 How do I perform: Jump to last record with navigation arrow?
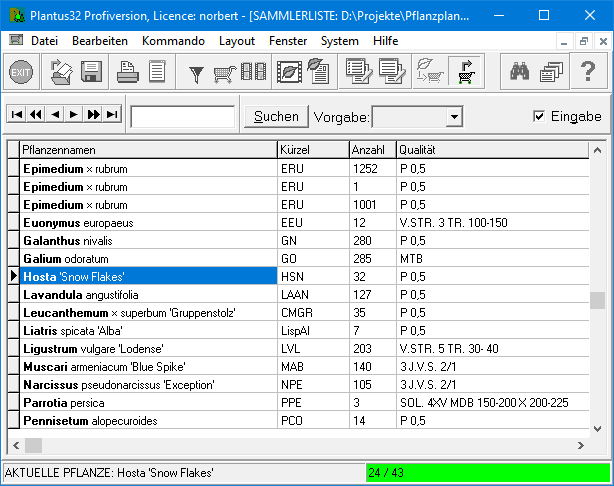pyautogui.click(x=112, y=115)
